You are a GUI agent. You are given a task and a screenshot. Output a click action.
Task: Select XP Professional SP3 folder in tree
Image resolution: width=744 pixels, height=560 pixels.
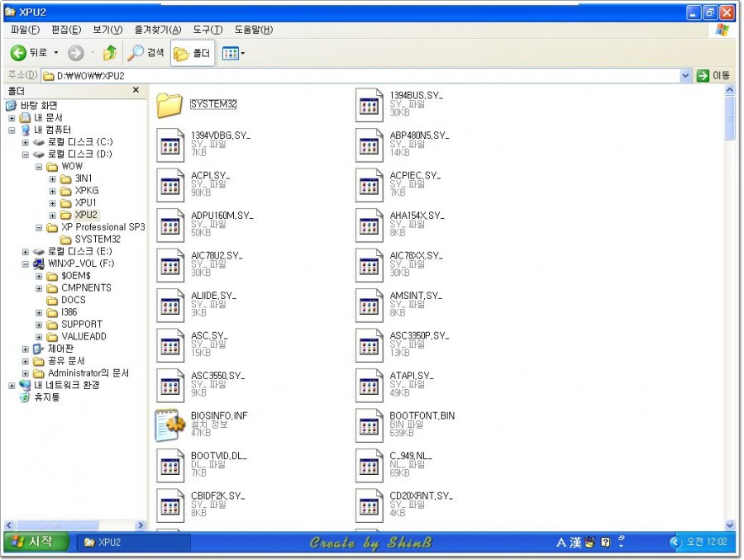click(103, 227)
